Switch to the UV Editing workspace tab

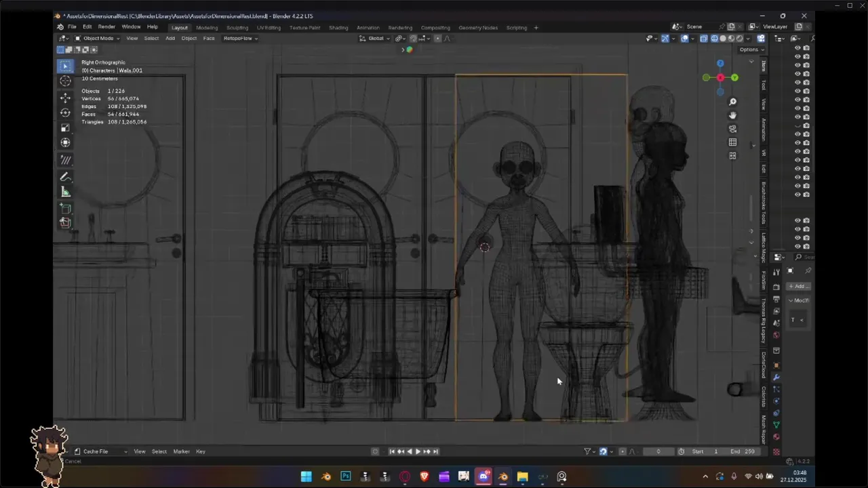point(269,28)
